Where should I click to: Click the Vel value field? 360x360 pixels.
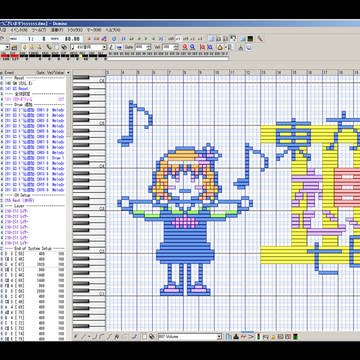click(x=169, y=47)
